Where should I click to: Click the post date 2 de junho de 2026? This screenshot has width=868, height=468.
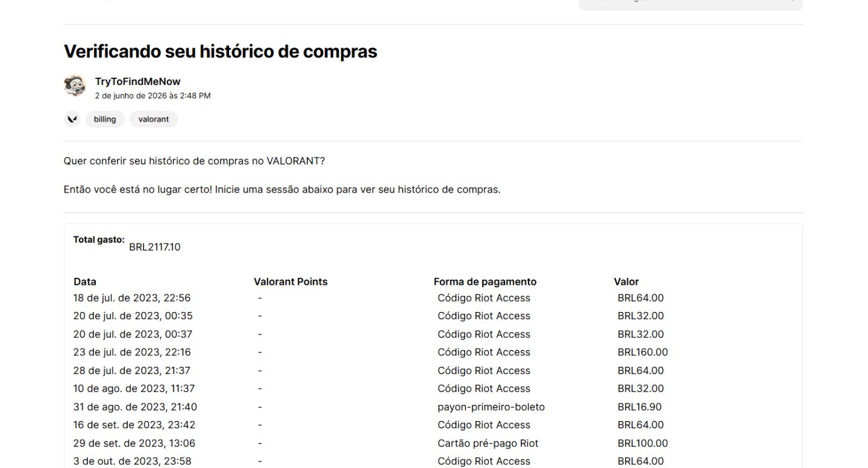(x=153, y=96)
